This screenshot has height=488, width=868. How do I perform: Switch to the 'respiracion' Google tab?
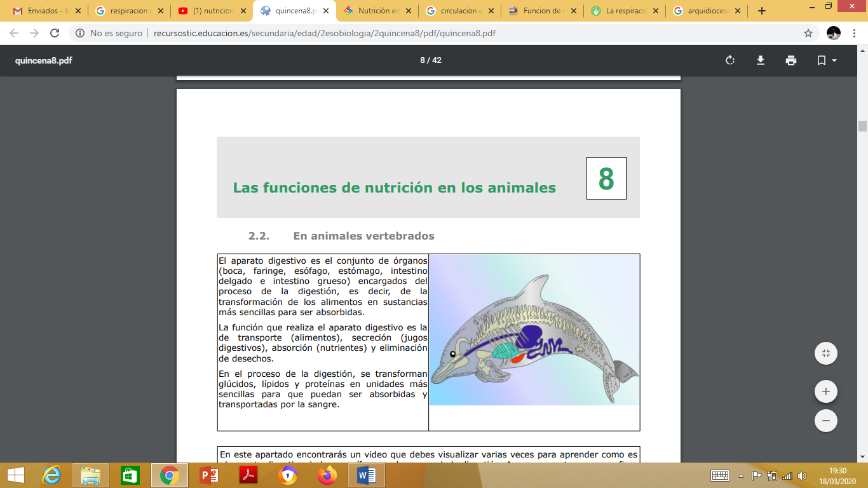click(x=130, y=11)
